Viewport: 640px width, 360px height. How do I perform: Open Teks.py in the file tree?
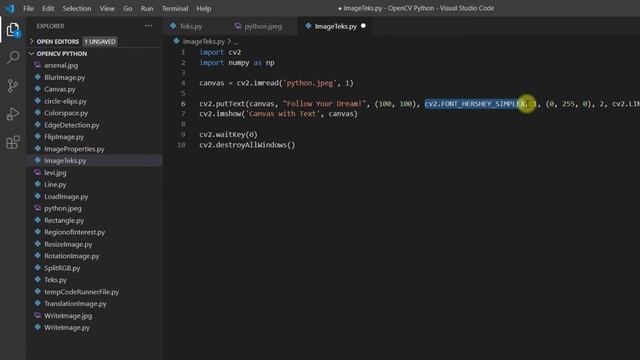55,280
